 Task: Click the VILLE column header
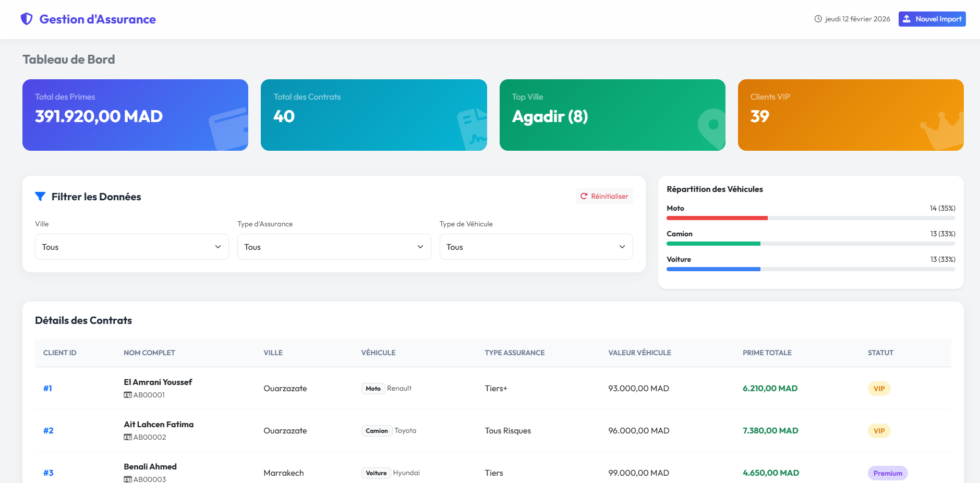pos(273,353)
